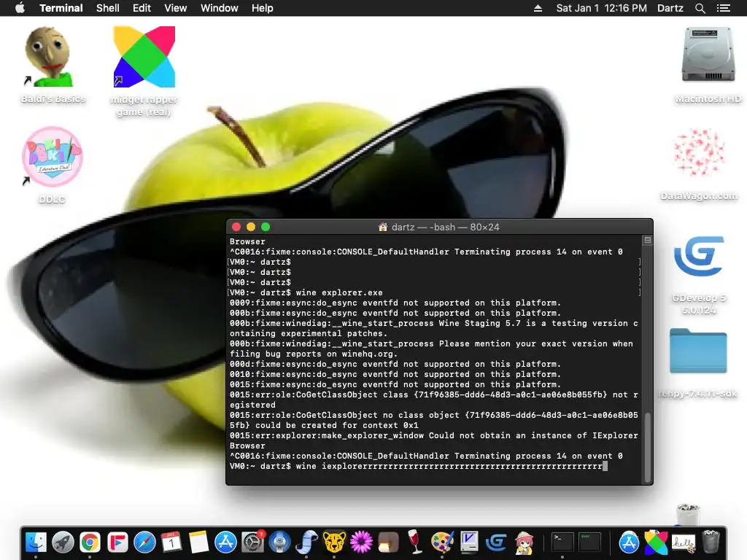
Task: Open the Help menu
Action: [263, 8]
